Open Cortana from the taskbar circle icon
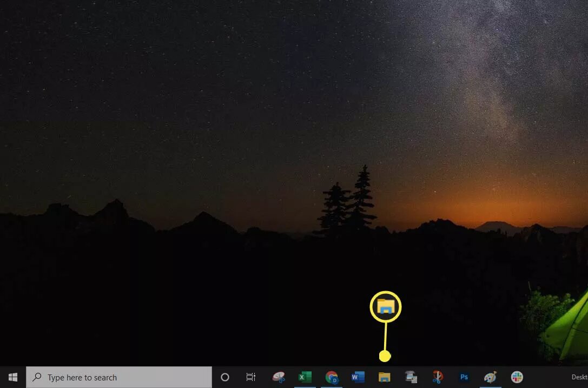 pyautogui.click(x=225, y=377)
